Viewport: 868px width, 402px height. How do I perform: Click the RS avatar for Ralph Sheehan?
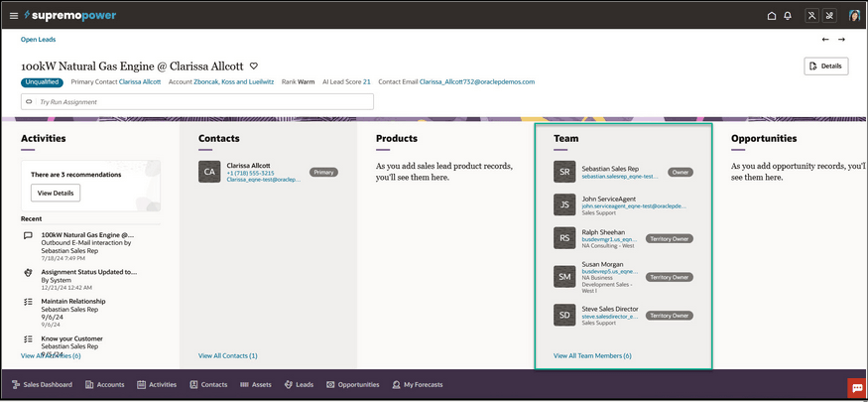point(564,238)
